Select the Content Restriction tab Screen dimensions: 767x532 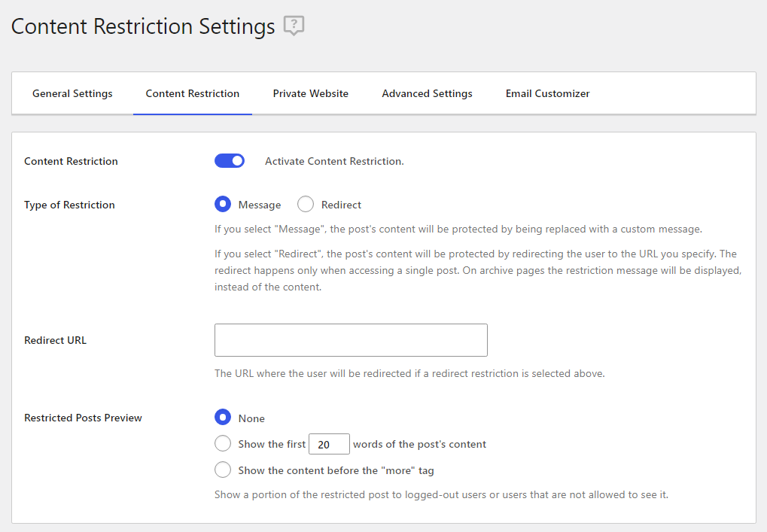pyautogui.click(x=192, y=93)
